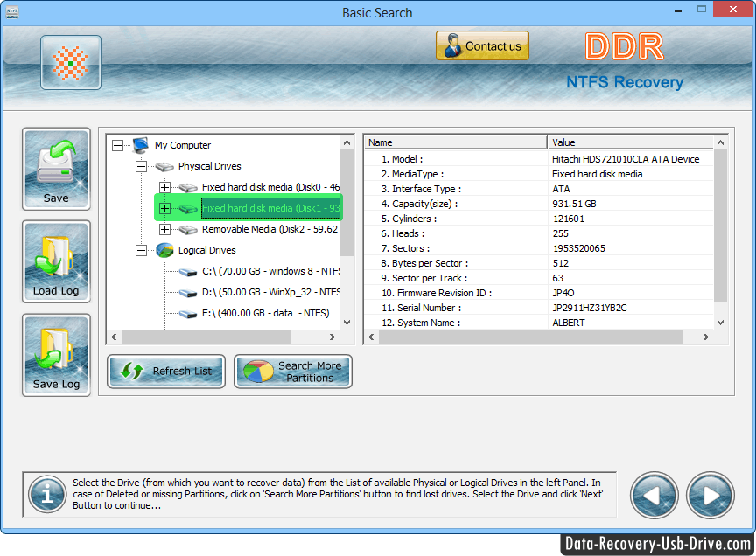Click the Refresh List button
Viewport: 756px width, 556px height.
166,371
